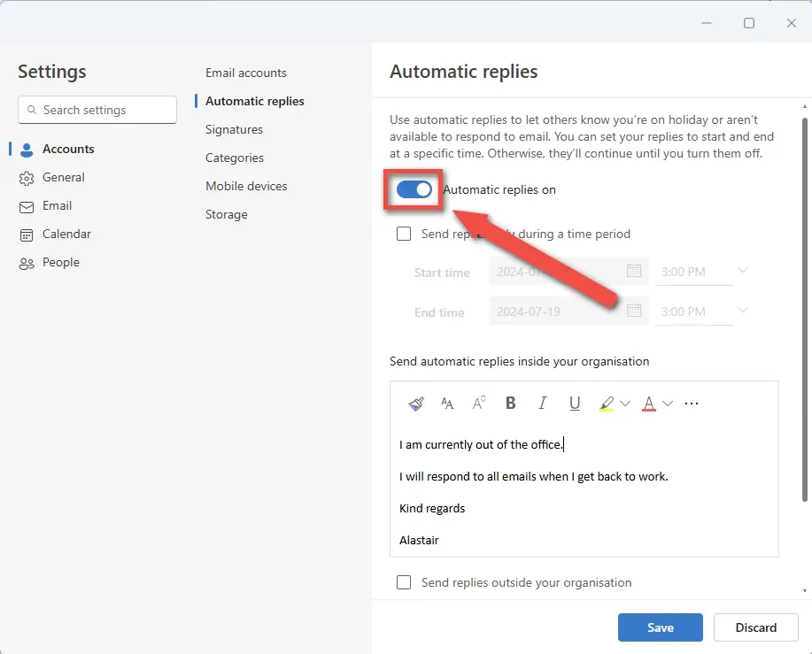Viewport: 812px width, 654px height.
Task: Discard the automatic reply changes
Action: click(x=755, y=627)
